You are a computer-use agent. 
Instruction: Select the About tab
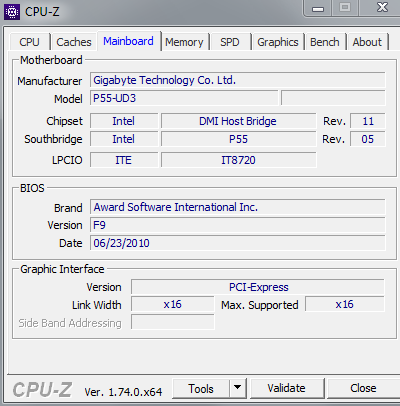point(367,42)
